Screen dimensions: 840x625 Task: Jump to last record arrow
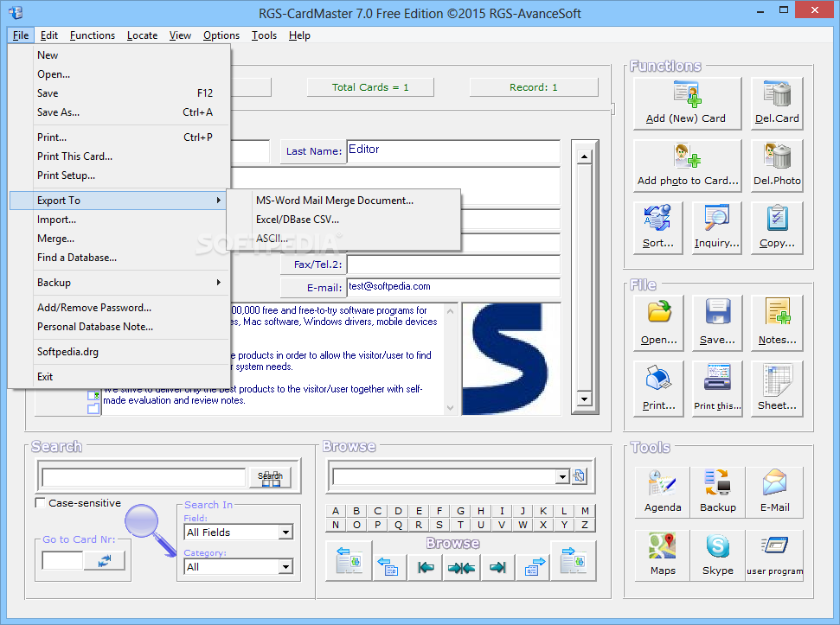coord(497,567)
